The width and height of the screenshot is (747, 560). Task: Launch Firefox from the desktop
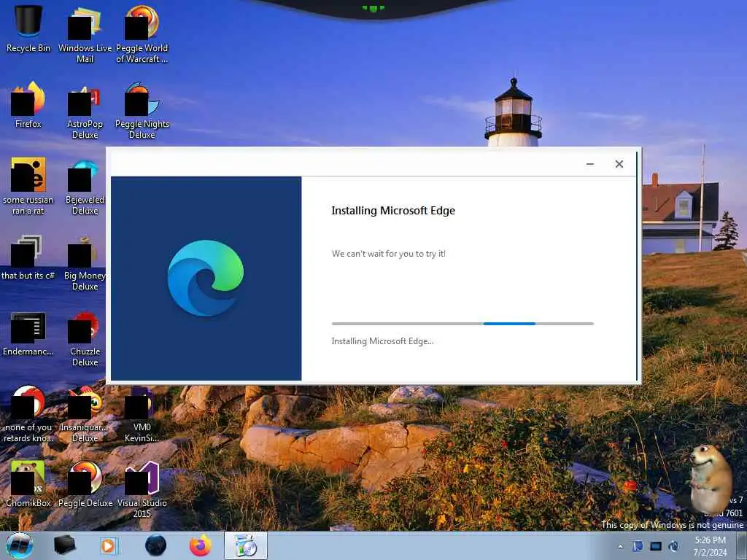tap(28, 105)
